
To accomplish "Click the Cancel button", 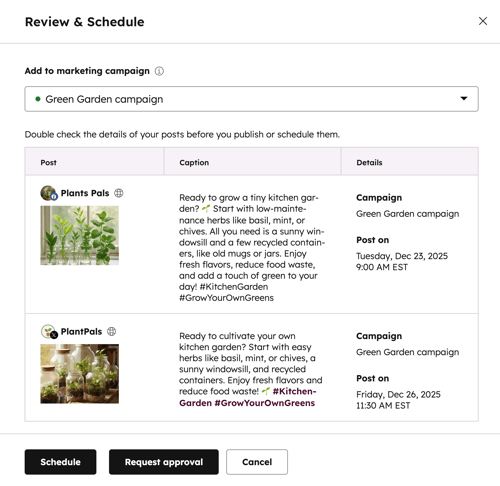I will tap(257, 462).
